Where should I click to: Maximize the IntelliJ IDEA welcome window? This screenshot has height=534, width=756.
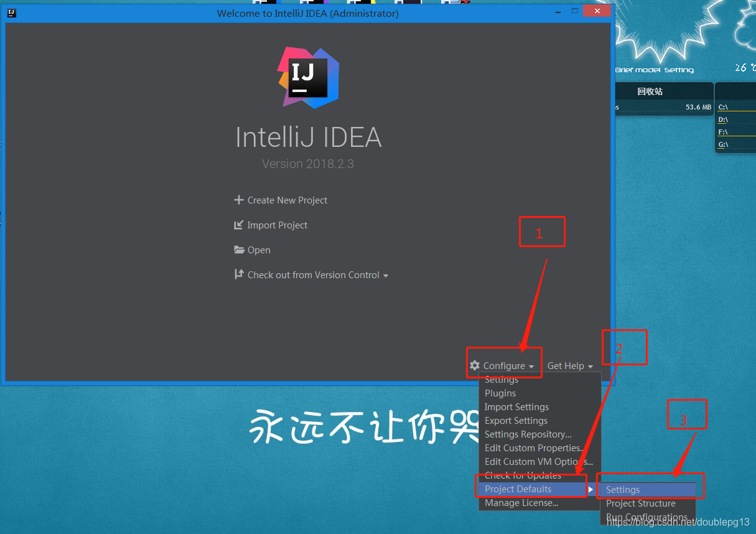point(574,11)
